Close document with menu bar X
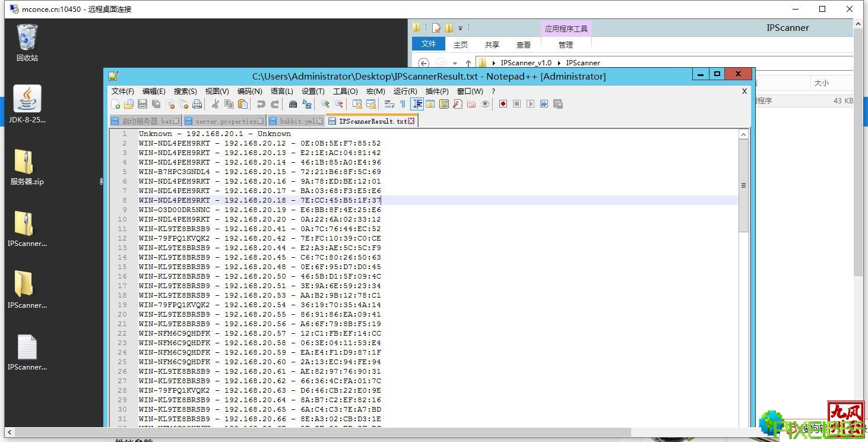Screen dimensions: 868x442 click(745, 91)
